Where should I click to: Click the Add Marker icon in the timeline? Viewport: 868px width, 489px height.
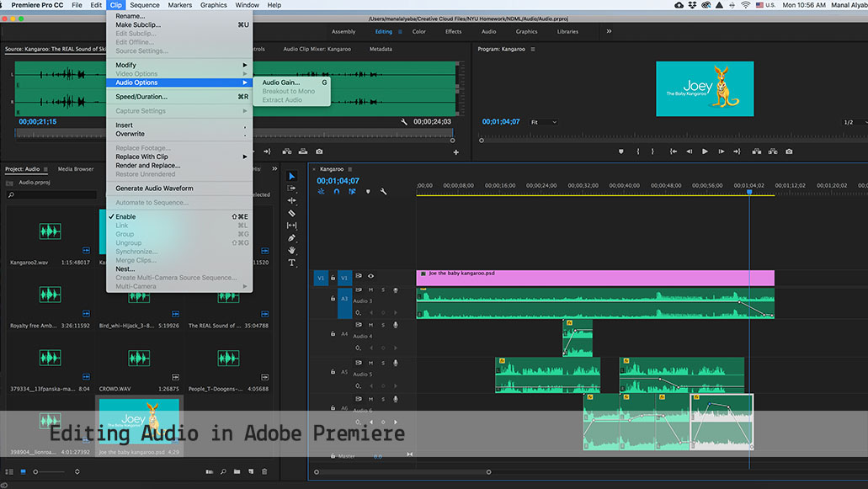[x=367, y=192]
